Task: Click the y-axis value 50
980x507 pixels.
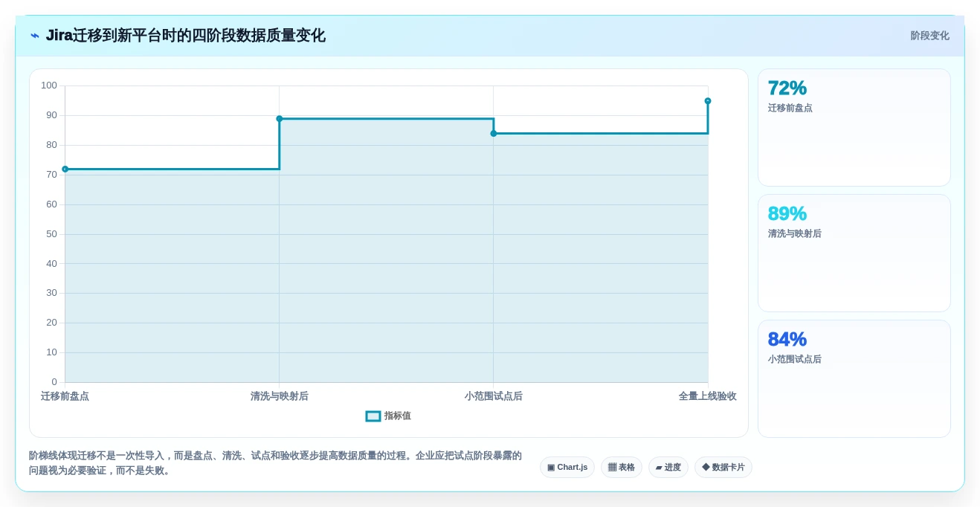Action: tap(51, 234)
